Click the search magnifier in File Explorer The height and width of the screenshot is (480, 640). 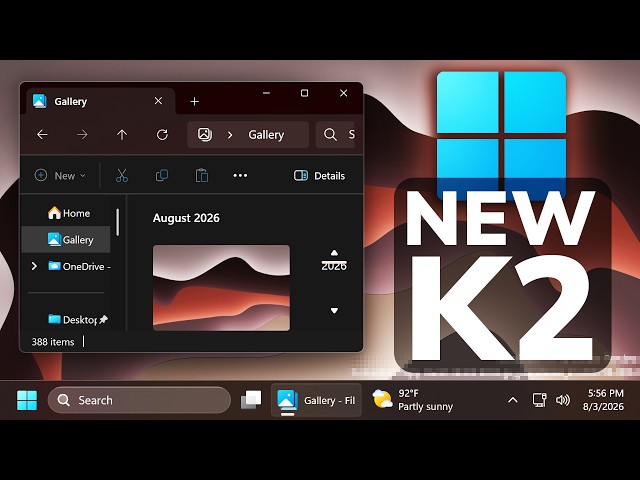click(x=330, y=134)
